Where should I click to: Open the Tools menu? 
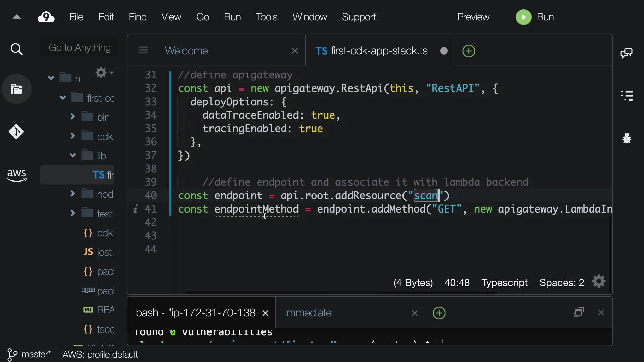click(266, 17)
